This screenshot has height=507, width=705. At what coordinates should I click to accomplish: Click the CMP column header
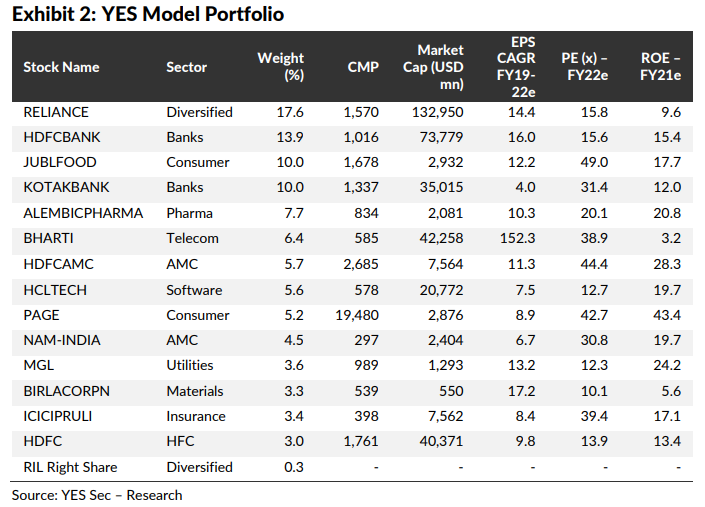coord(362,67)
